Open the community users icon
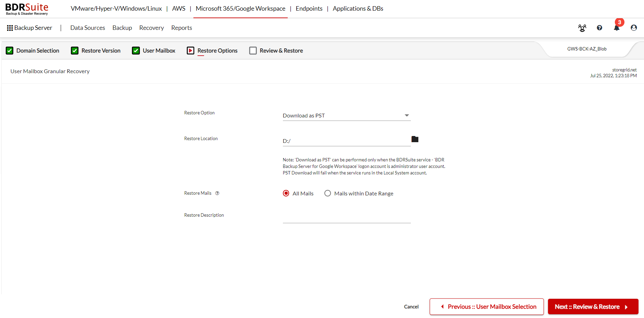This screenshot has height=318, width=644. [x=582, y=28]
